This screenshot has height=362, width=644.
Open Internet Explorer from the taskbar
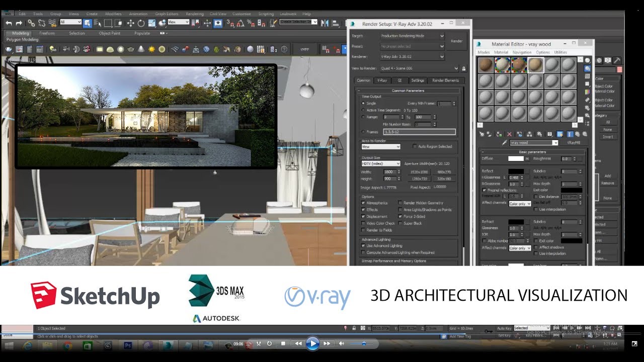[27, 345]
